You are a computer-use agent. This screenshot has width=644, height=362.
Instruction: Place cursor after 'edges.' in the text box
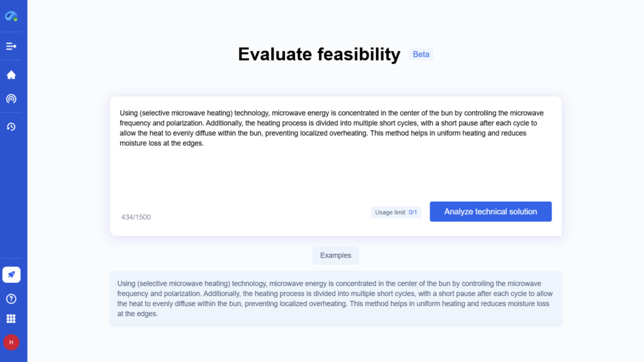point(206,143)
